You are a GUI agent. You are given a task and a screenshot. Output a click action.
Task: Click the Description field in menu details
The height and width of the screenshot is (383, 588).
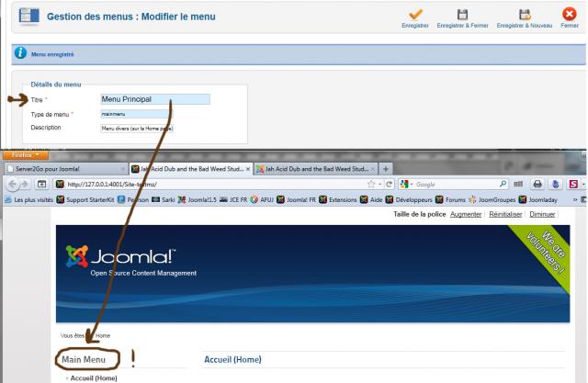(x=137, y=129)
